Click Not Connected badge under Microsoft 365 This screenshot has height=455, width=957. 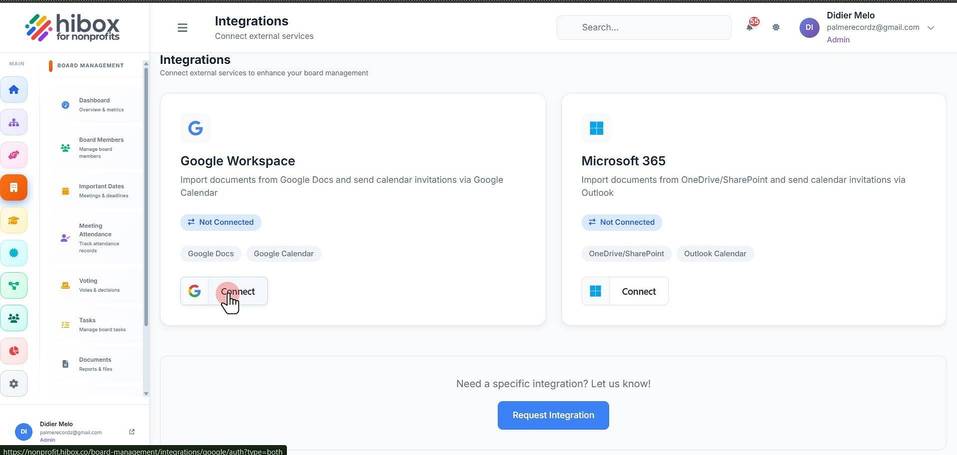621,222
